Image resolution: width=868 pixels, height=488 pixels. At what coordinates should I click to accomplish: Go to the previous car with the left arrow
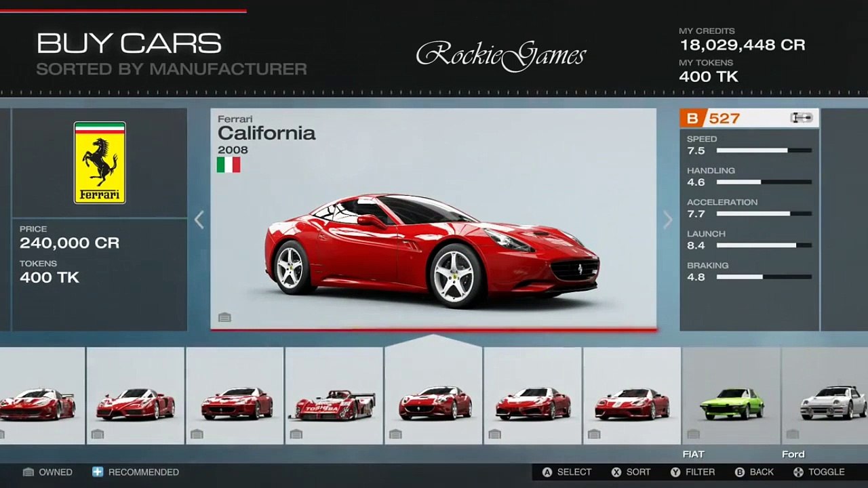pyautogui.click(x=199, y=220)
